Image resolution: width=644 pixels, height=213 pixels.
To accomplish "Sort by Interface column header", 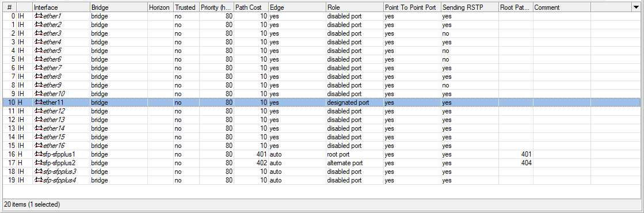I will pos(61,7).
